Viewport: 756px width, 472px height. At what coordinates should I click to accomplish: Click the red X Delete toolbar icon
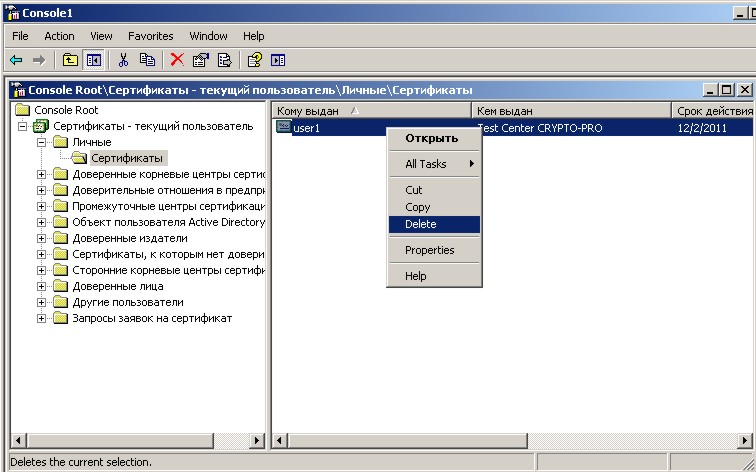click(177, 60)
